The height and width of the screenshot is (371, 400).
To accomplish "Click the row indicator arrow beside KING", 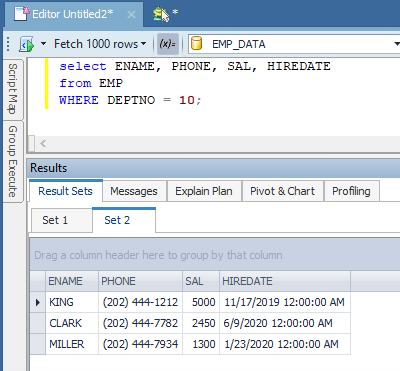I will (38, 302).
